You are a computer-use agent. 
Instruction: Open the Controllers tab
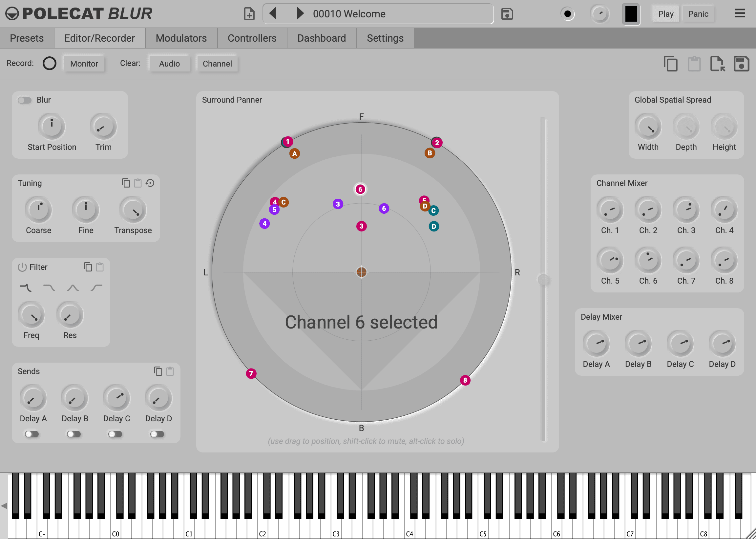(x=252, y=38)
